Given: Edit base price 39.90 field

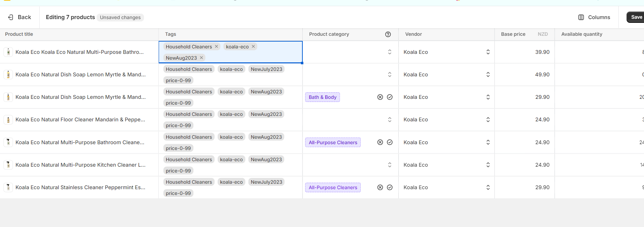Looking at the screenshot, I should tap(525, 52).
